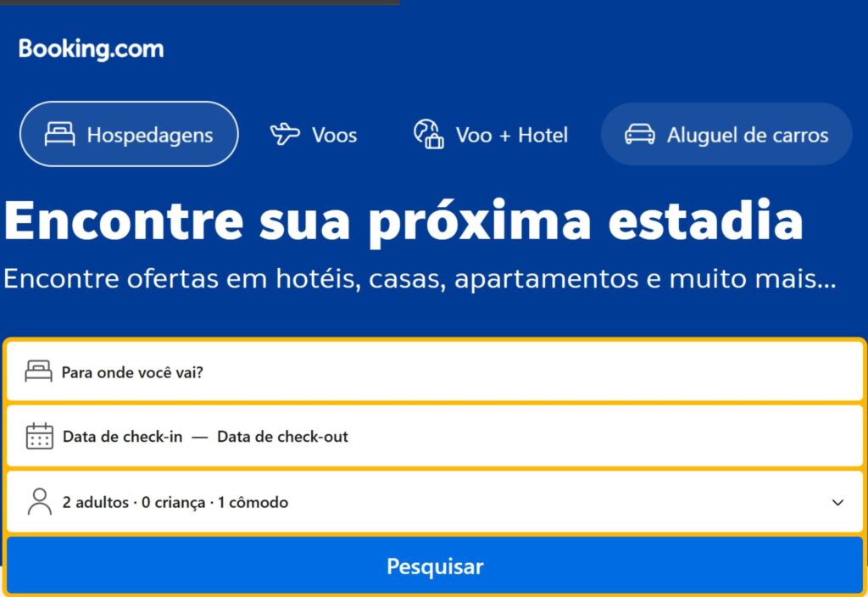The width and height of the screenshot is (868, 597).
Task: Click the car icon for rentals
Action: 640,135
